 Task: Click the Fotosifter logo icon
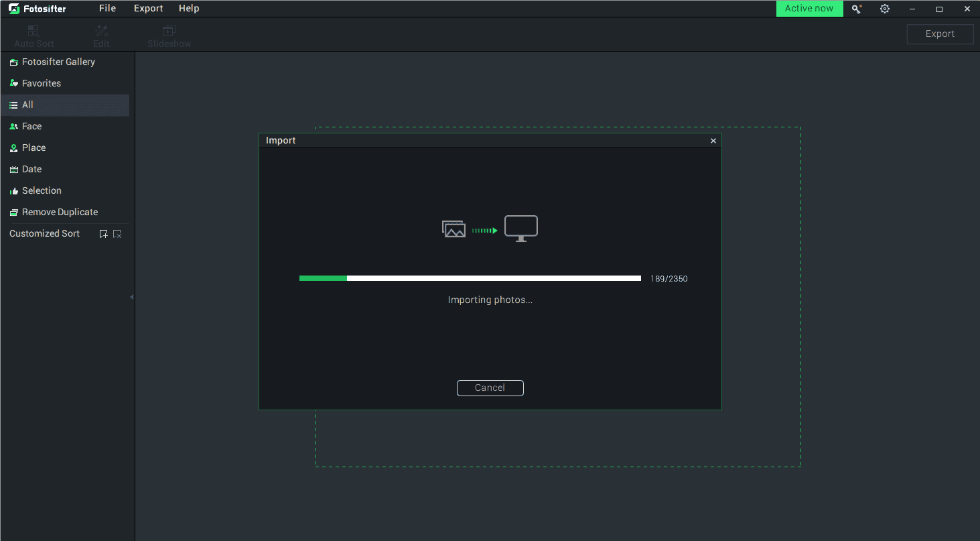[x=14, y=9]
